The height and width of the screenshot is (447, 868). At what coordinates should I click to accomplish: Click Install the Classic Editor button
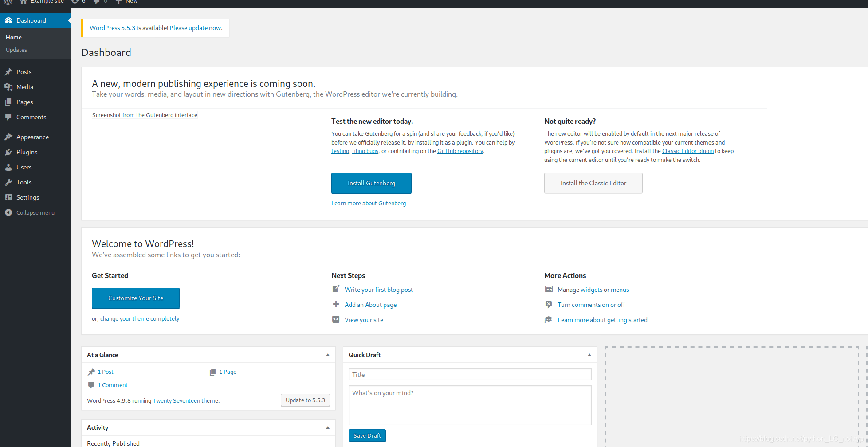click(593, 183)
